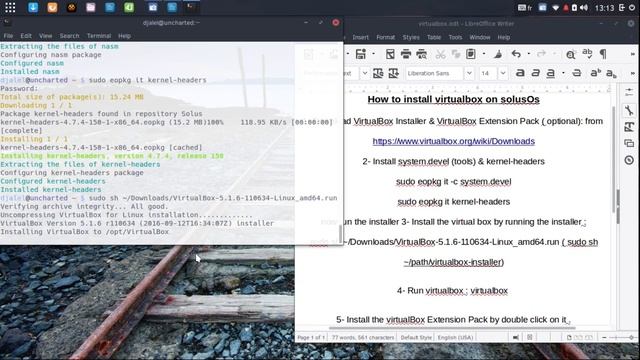The image size is (640, 360).
Task: Toggle Italic formatting in Writer
Action: [x=536, y=73]
